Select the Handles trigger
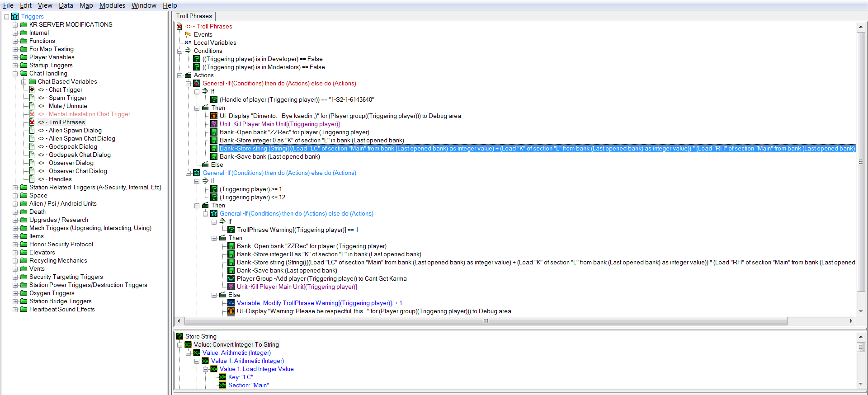The height and width of the screenshot is (395, 868). pos(55,179)
